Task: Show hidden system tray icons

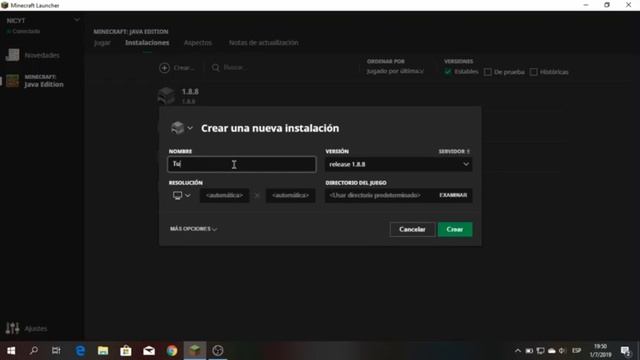Action: click(518, 351)
